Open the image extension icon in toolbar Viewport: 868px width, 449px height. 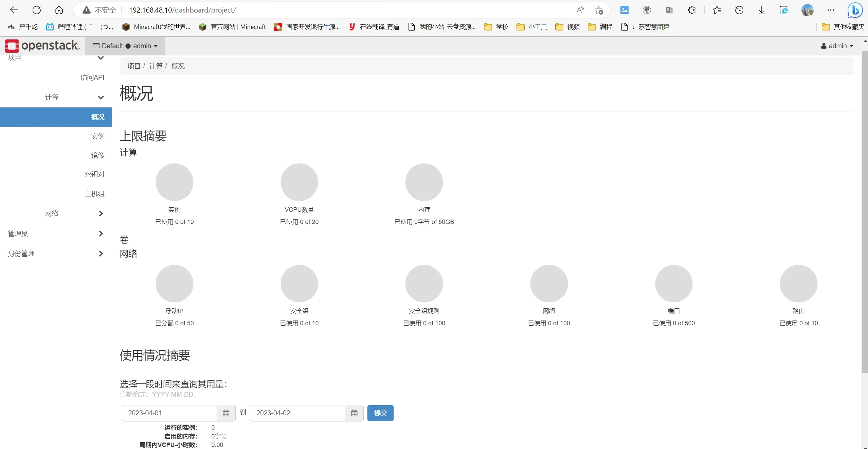coord(624,10)
